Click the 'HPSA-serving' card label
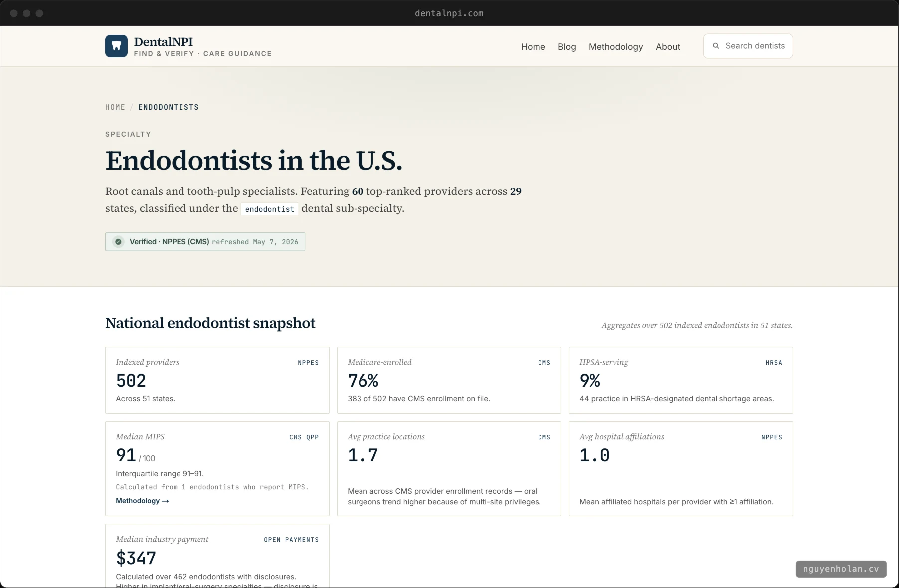The image size is (899, 588). tap(604, 362)
